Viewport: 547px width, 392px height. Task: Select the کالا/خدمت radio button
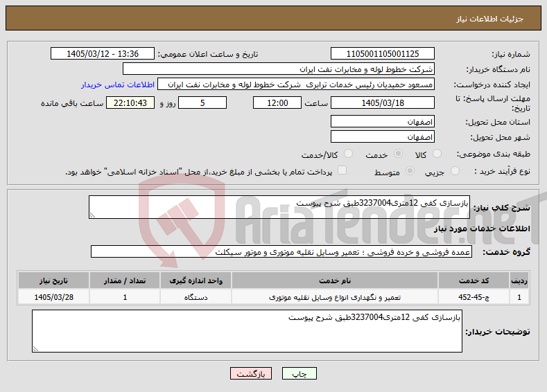point(348,154)
